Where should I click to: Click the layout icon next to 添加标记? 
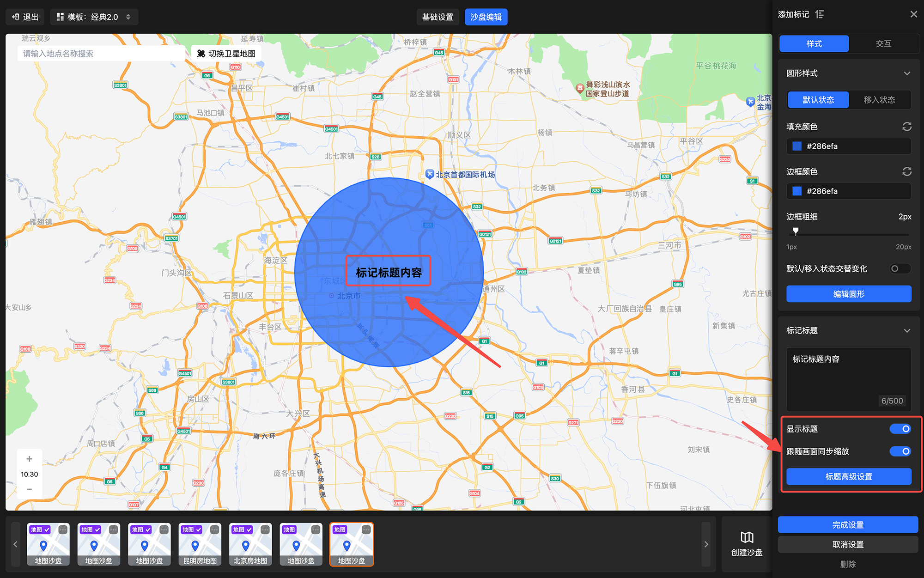pyautogui.click(x=820, y=14)
